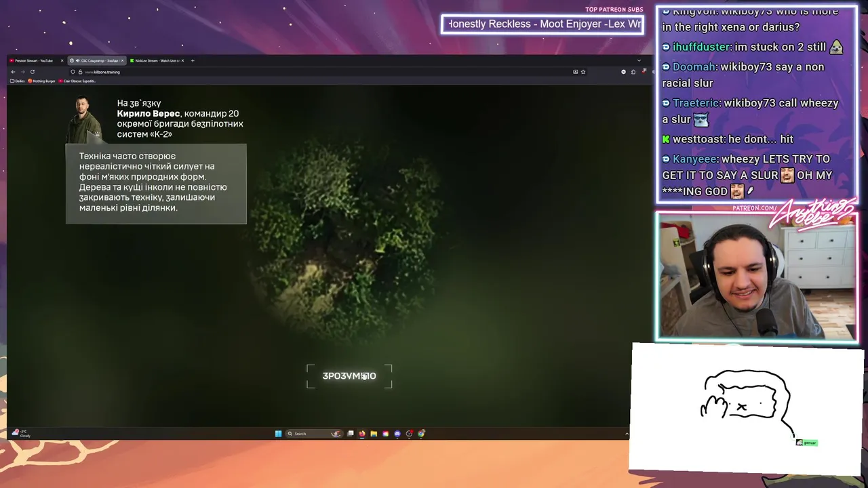The height and width of the screenshot is (488, 868).
Task: Click the site lock icon
Action: pyautogui.click(x=80, y=72)
